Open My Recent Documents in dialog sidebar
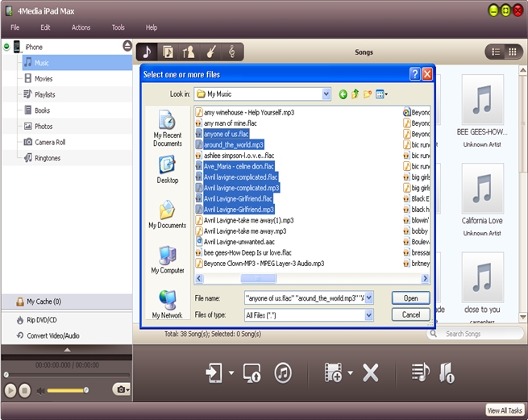 point(168,129)
